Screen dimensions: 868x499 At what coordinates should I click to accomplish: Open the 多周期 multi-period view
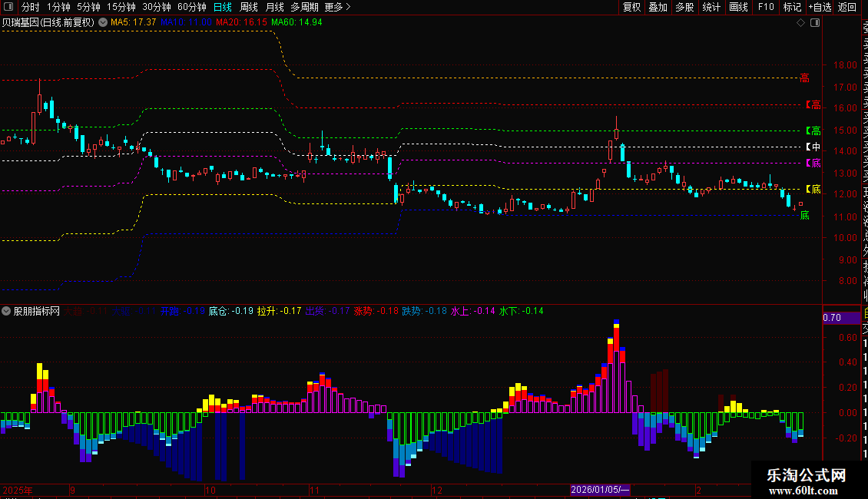coord(304,7)
